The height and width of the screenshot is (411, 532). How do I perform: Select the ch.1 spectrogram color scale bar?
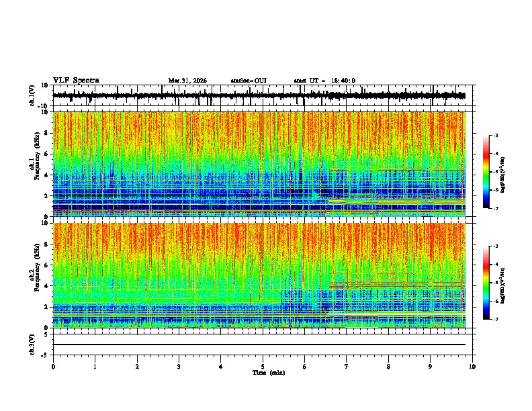click(486, 172)
